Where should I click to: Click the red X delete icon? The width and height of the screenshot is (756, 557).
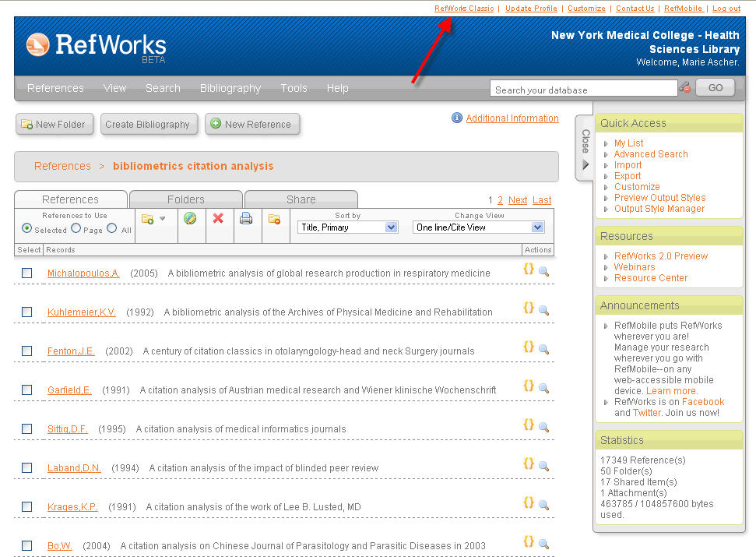coord(218,218)
